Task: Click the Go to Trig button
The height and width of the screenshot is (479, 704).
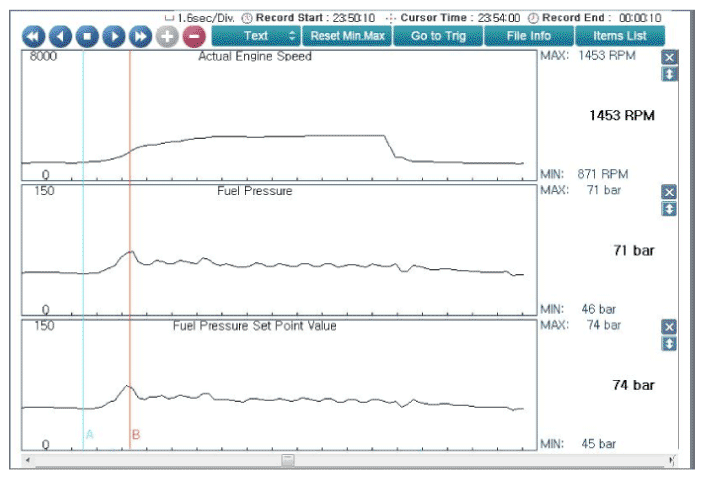Action: (x=438, y=36)
